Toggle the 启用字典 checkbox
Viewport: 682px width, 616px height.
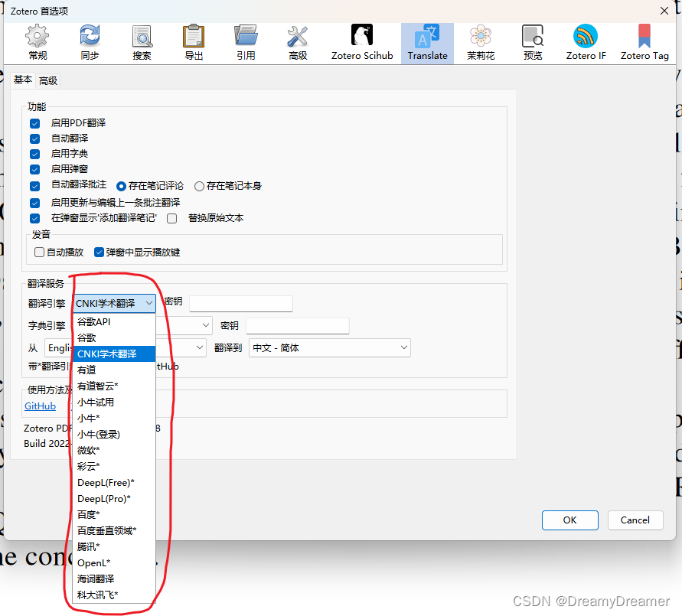(x=35, y=154)
